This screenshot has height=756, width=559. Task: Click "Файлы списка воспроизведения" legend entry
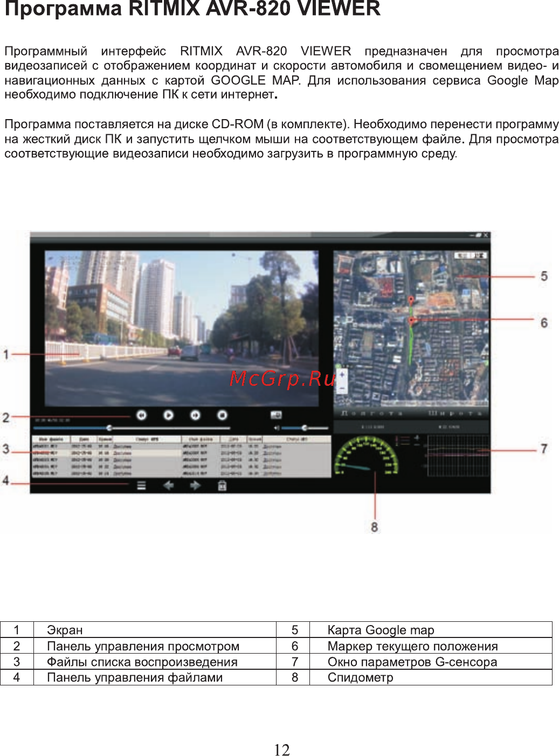coord(142,662)
